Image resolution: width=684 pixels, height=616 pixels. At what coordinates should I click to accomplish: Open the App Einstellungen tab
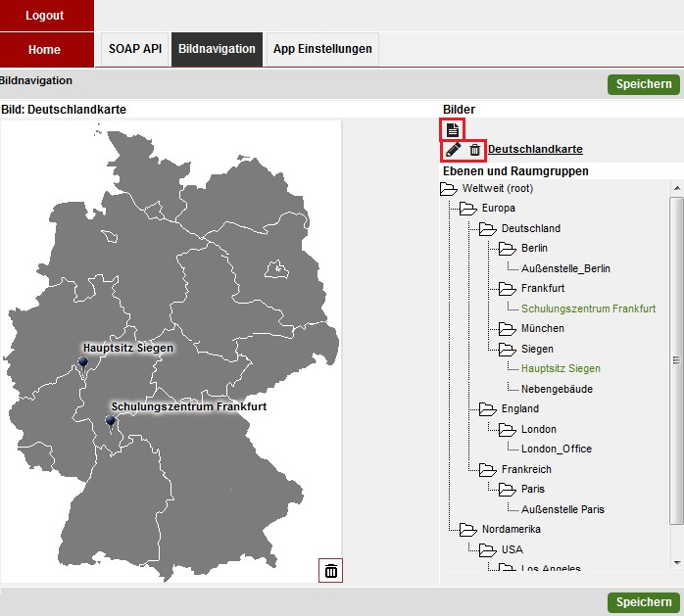tap(322, 49)
